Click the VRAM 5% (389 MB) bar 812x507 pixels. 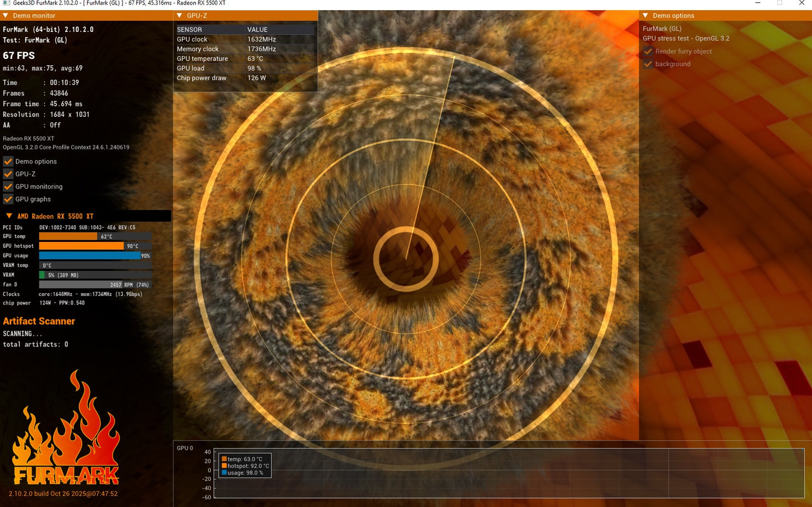pyautogui.click(x=95, y=275)
